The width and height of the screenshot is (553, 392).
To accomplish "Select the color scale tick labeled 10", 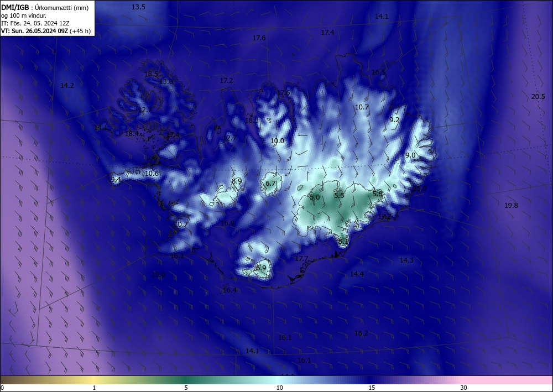I will (x=279, y=388).
